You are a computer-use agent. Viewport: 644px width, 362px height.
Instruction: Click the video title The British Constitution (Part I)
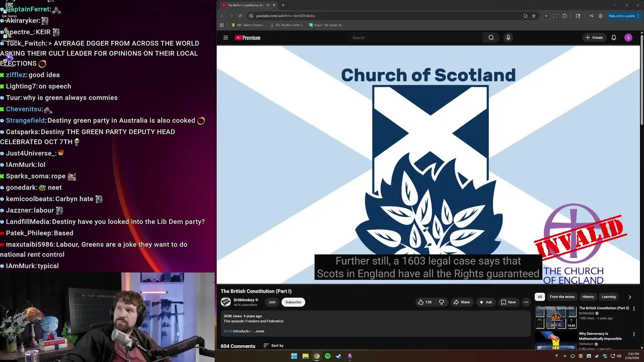click(256, 291)
